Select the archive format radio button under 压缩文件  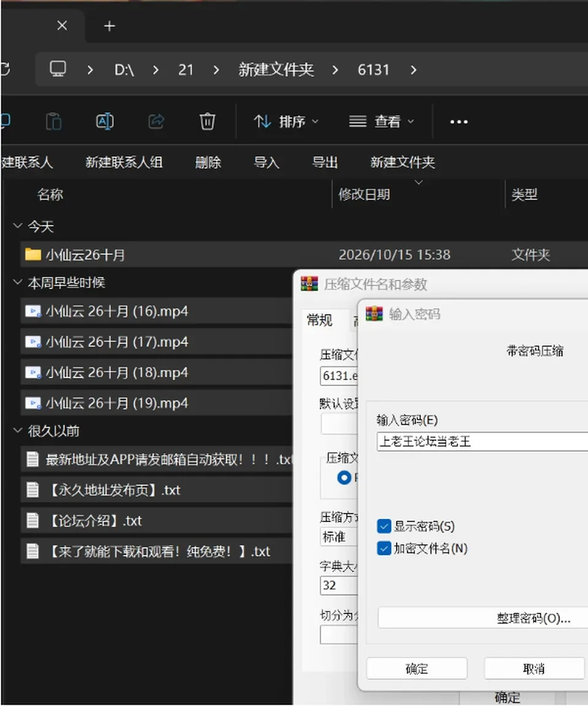click(x=344, y=478)
